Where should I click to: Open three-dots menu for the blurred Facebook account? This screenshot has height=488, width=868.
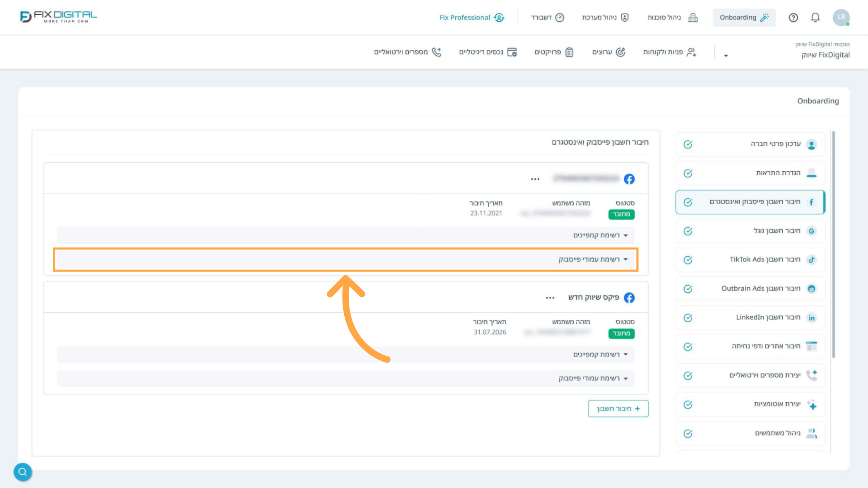coord(535,179)
